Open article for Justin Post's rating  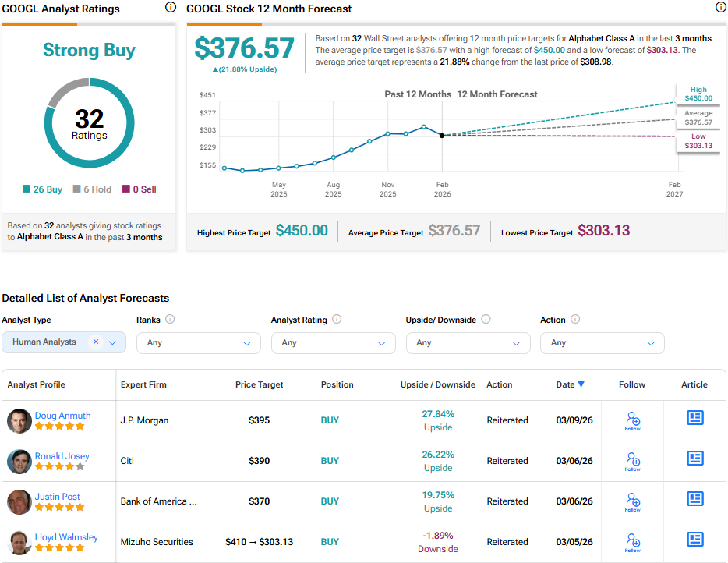click(695, 499)
